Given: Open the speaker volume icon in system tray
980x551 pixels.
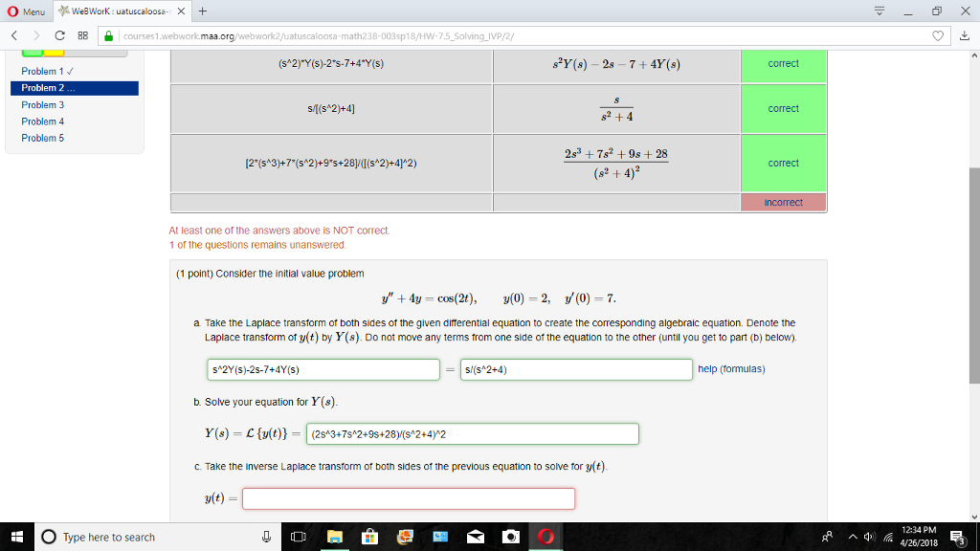Looking at the screenshot, I should (x=871, y=538).
